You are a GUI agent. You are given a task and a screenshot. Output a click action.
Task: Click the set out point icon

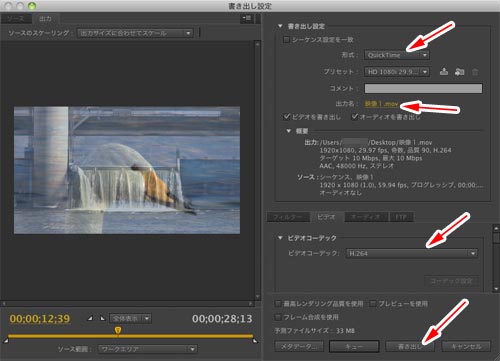click(103, 318)
